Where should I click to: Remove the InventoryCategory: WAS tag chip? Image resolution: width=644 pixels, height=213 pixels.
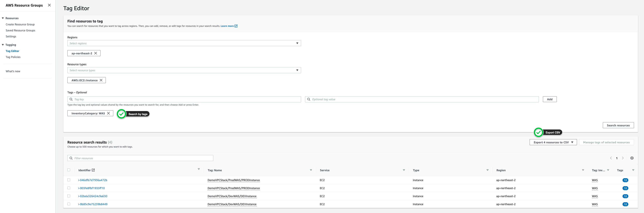coord(109,113)
